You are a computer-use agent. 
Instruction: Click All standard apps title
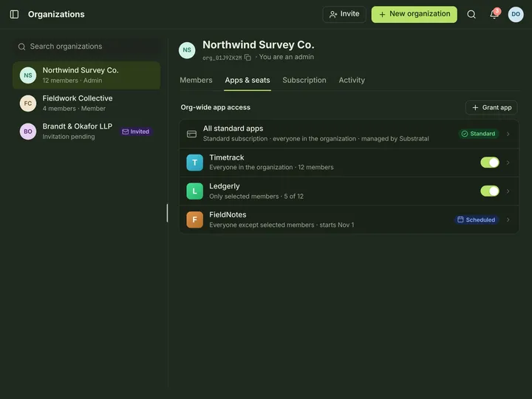tap(233, 129)
